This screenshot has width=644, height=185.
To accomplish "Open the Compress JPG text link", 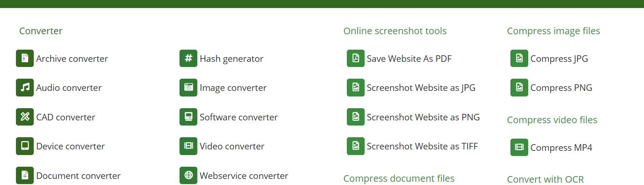I will coord(559,59).
